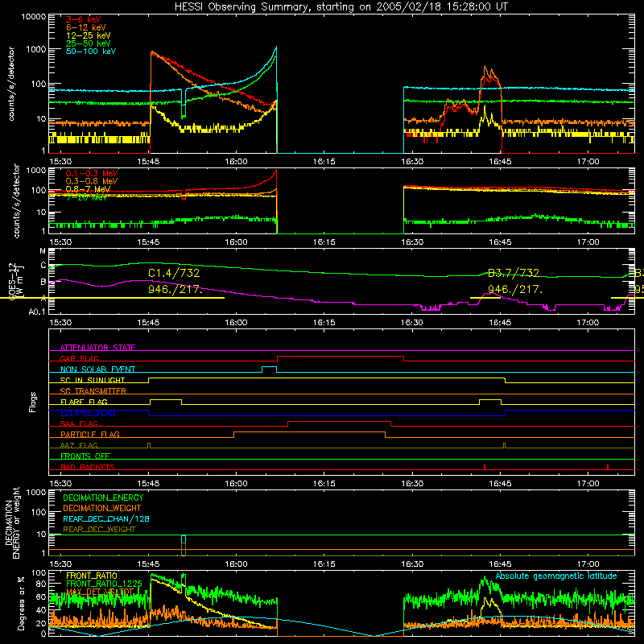Click the GOES-12 axis title

(x=12, y=282)
